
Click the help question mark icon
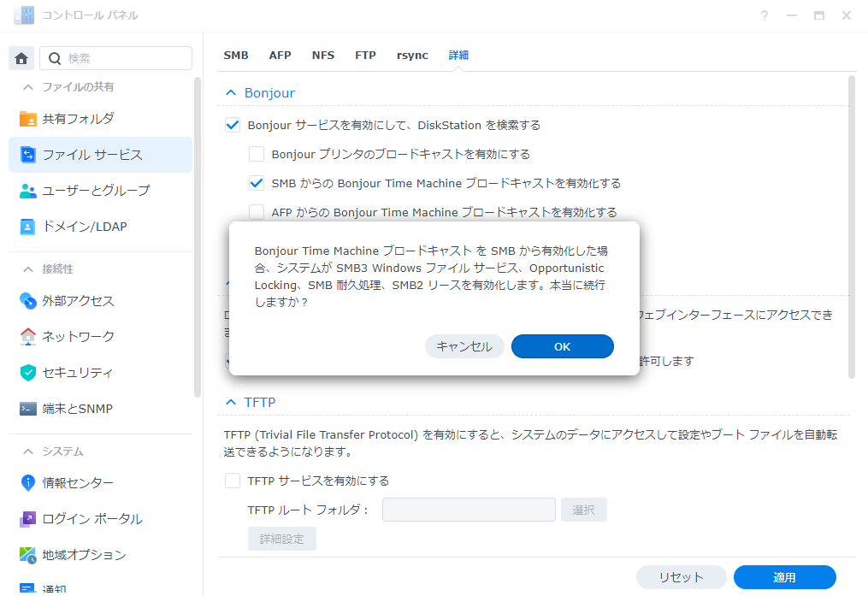pos(765,15)
